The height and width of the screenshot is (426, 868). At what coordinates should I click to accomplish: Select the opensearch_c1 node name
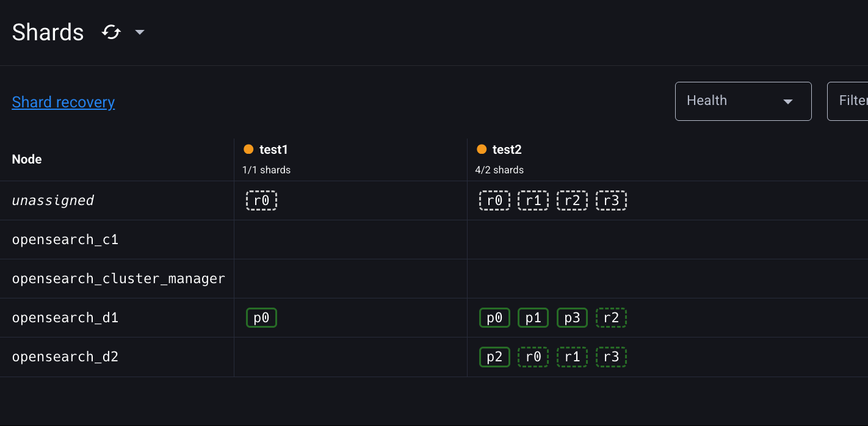(x=65, y=240)
